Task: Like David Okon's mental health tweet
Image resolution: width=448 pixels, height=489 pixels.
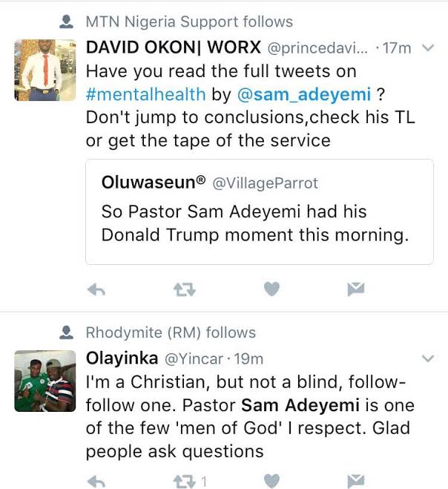Action: [271, 289]
